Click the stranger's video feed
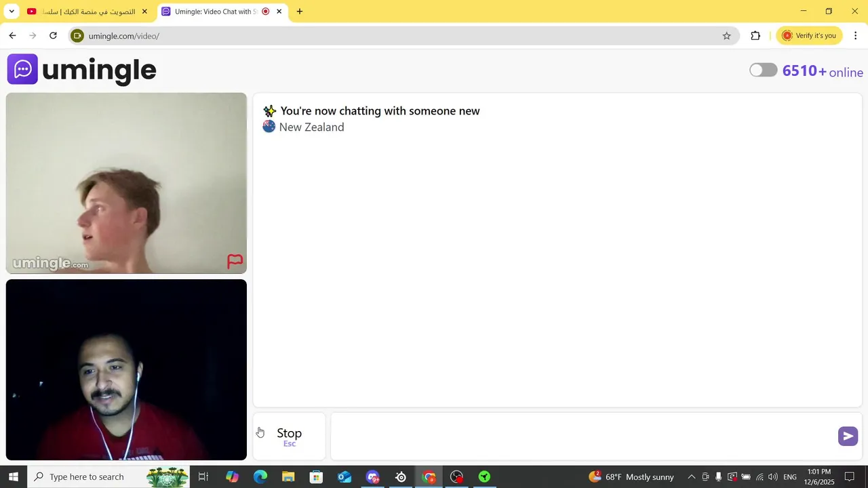Screen dimensions: 868x488 [x=126, y=183]
